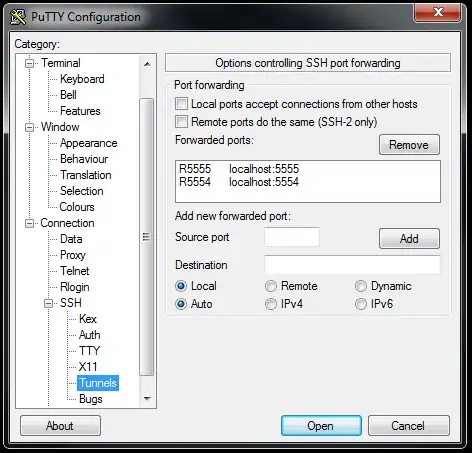Click category list scroll up arrow
Viewport: 472px width, 453px height.
(147, 64)
